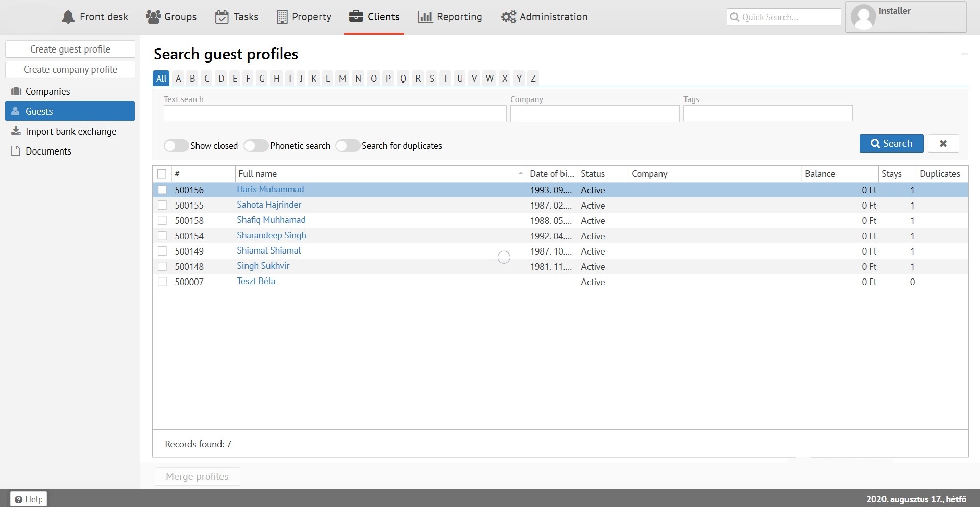
Task: Open the Companies sidebar item
Action: (x=47, y=91)
